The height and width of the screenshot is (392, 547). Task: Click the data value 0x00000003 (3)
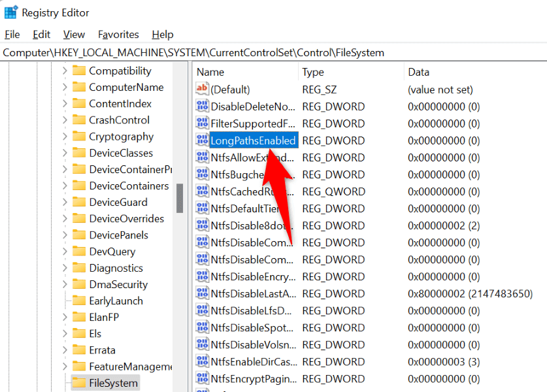point(444,362)
